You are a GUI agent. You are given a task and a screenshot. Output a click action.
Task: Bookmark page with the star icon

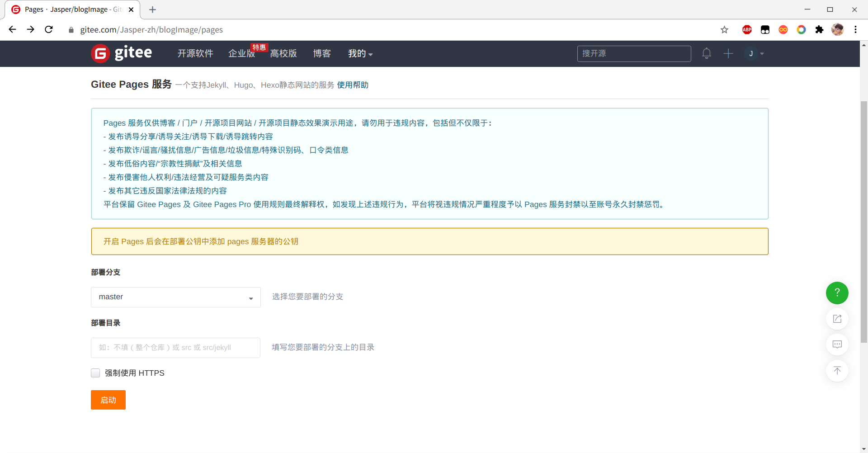tap(724, 30)
